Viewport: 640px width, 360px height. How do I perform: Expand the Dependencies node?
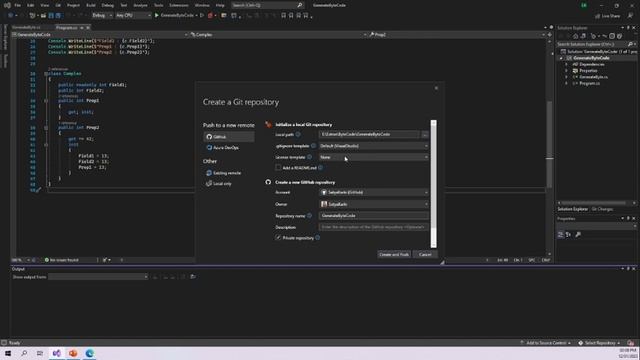click(566, 64)
